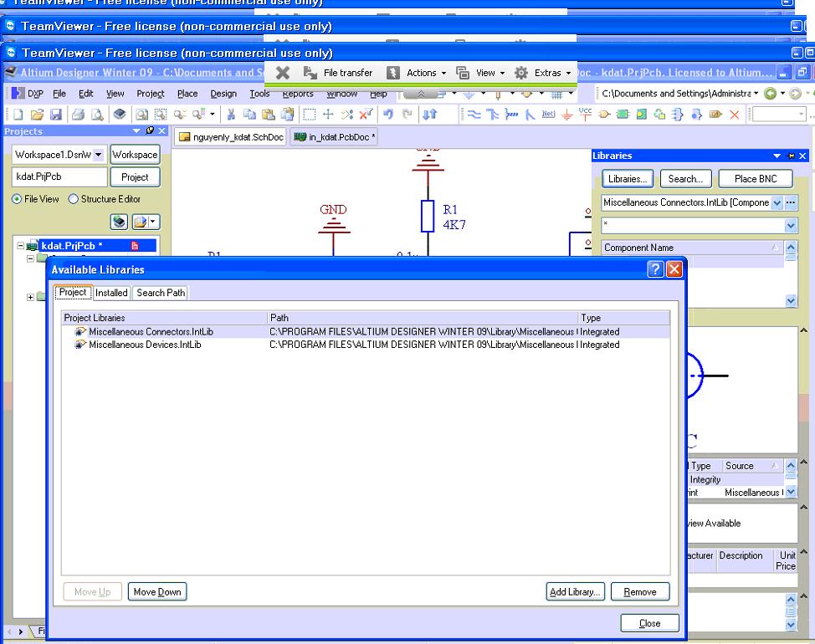Place Sheet Symbol icon
815x644 pixels.
(623, 115)
